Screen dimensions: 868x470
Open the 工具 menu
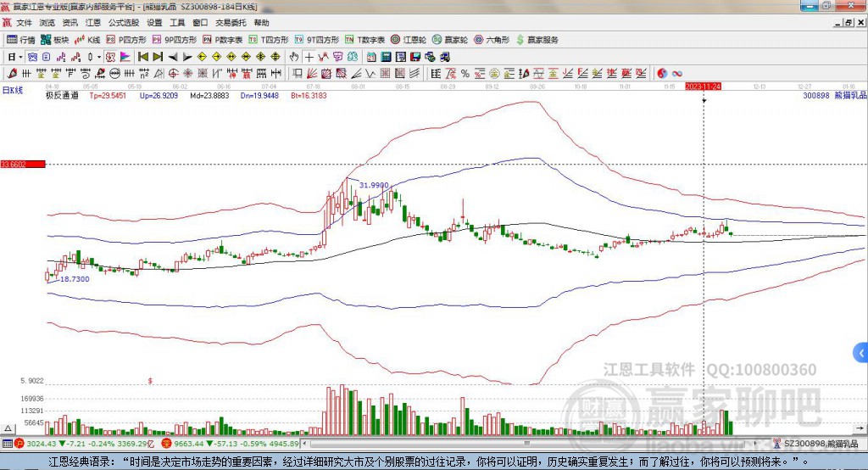coord(177,23)
